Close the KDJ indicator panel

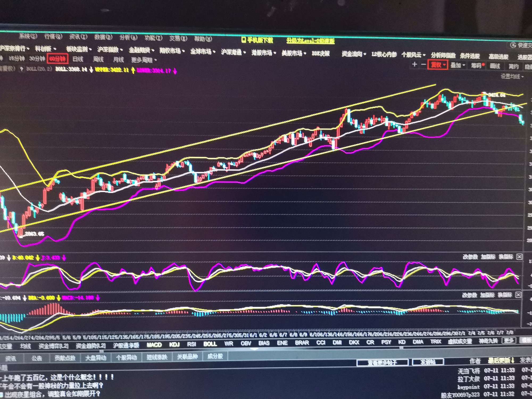[x=519, y=257]
